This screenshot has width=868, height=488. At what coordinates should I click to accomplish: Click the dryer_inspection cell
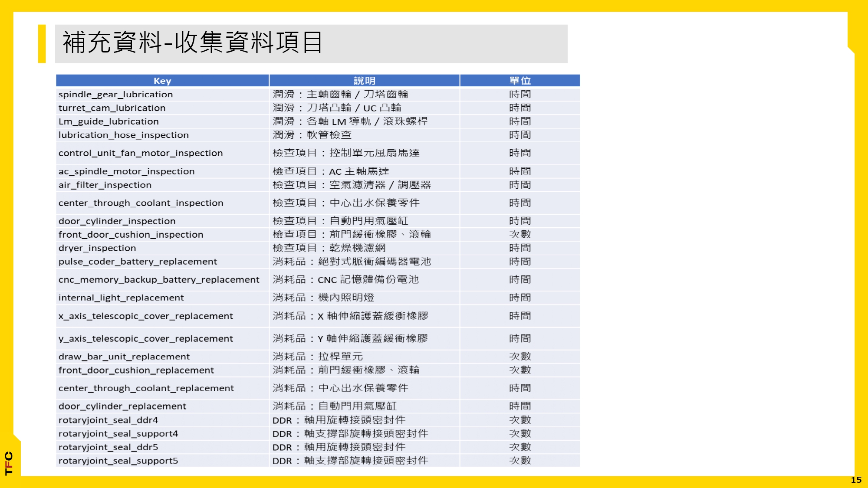click(162, 248)
